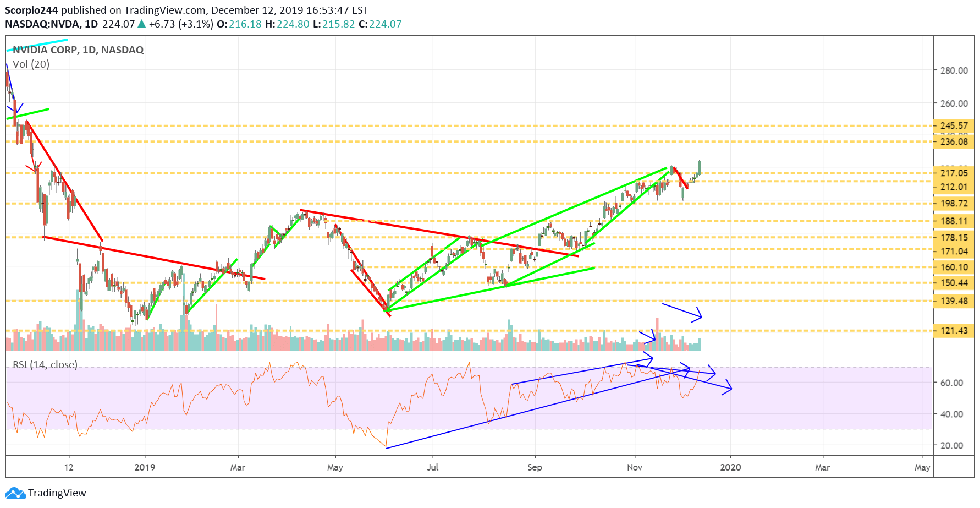Select the 198.72 price level label
This screenshot has width=980, height=508.
pos(954,203)
